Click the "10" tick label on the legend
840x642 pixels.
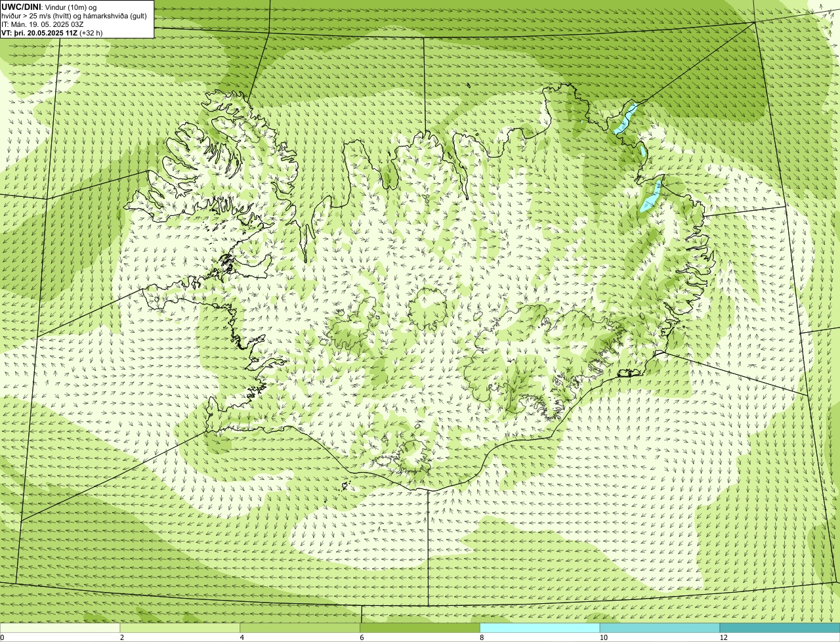click(x=602, y=637)
